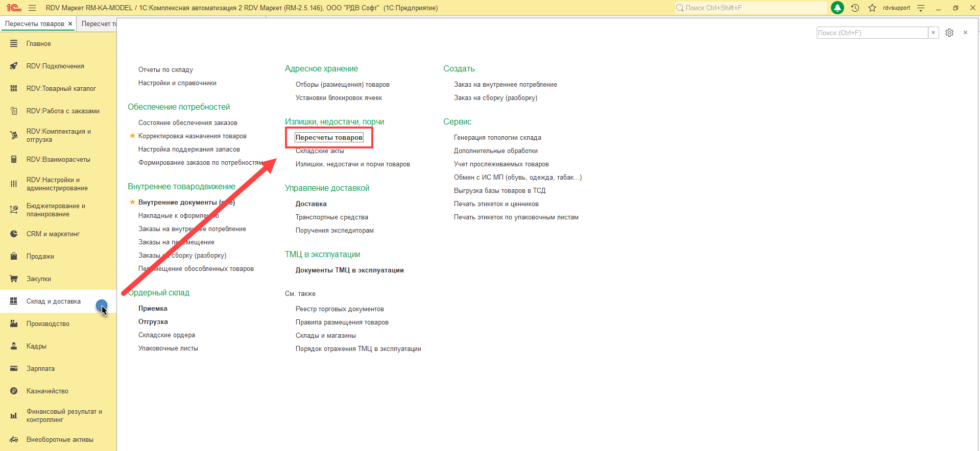Open Пересчеты товаров link
980x451 pixels.
coord(329,138)
